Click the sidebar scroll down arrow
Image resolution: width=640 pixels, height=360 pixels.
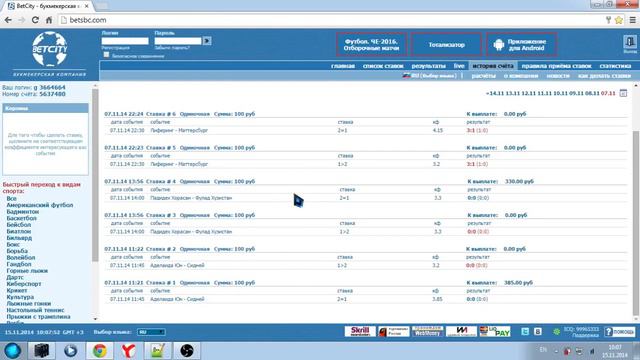point(95,319)
